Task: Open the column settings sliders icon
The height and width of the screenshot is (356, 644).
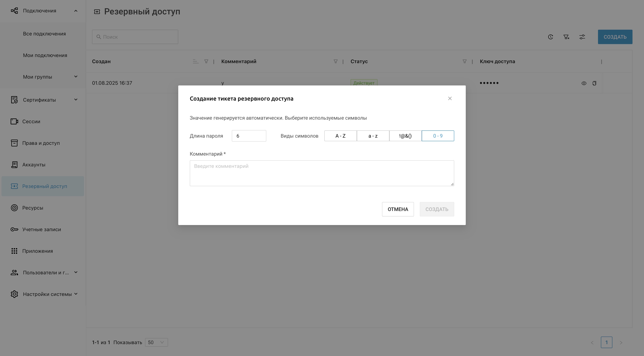Action: coord(582,37)
